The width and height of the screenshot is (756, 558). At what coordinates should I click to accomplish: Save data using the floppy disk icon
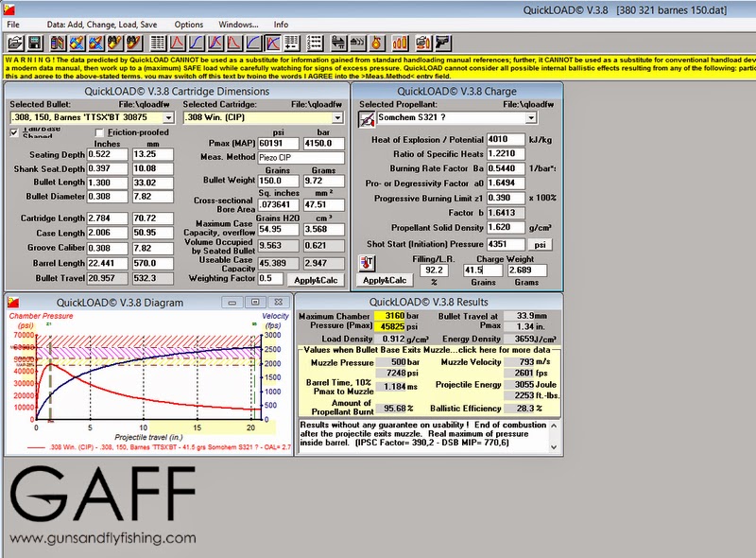[35, 44]
